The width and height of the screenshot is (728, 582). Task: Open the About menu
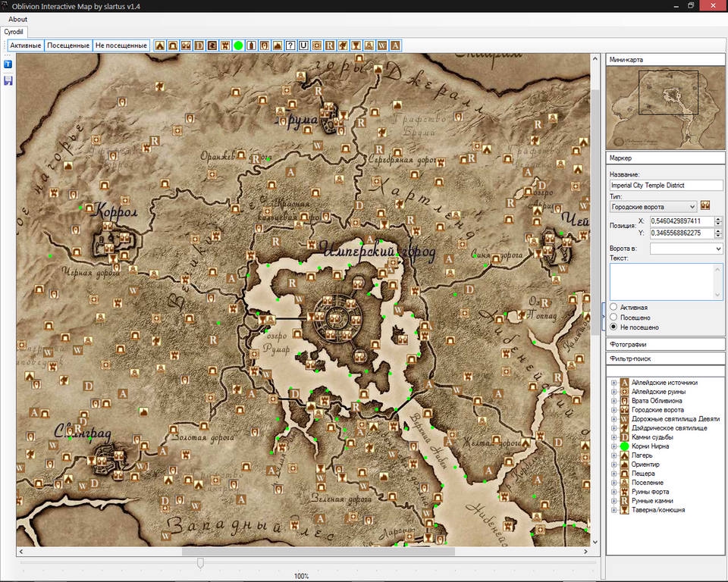[x=17, y=19]
